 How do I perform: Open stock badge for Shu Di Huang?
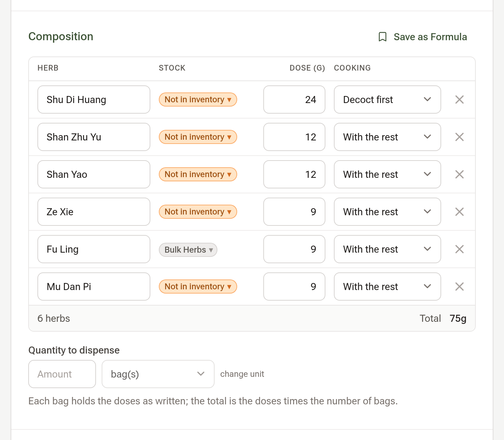[x=198, y=100]
